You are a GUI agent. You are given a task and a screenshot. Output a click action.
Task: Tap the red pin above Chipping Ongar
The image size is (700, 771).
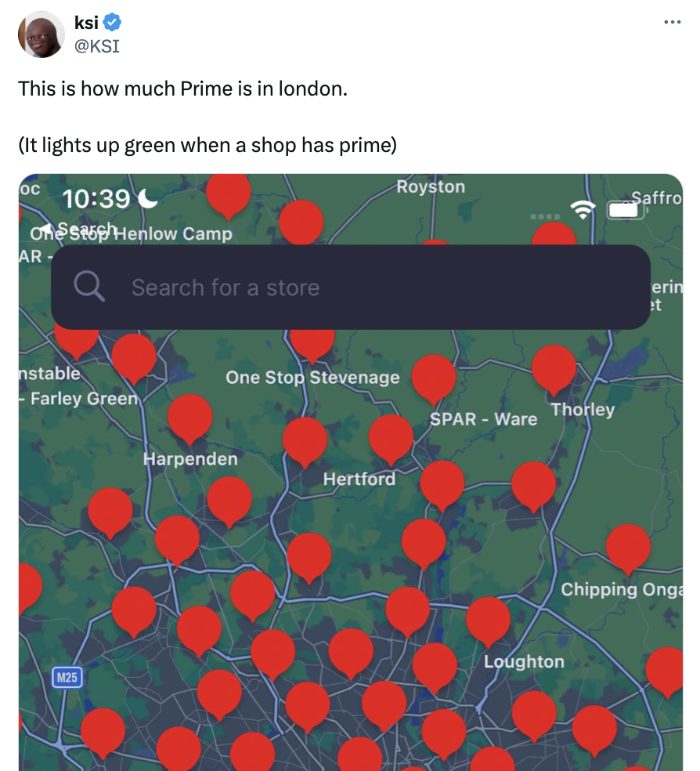(x=628, y=545)
